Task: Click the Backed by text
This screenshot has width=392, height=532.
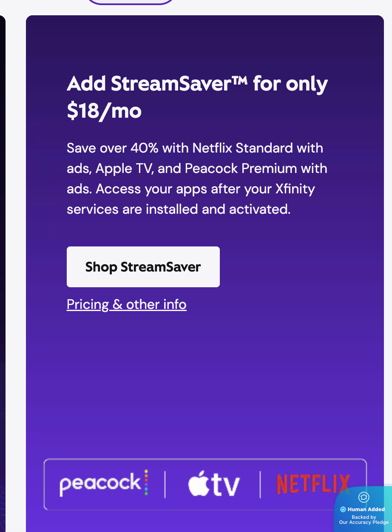Action: coord(364,517)
